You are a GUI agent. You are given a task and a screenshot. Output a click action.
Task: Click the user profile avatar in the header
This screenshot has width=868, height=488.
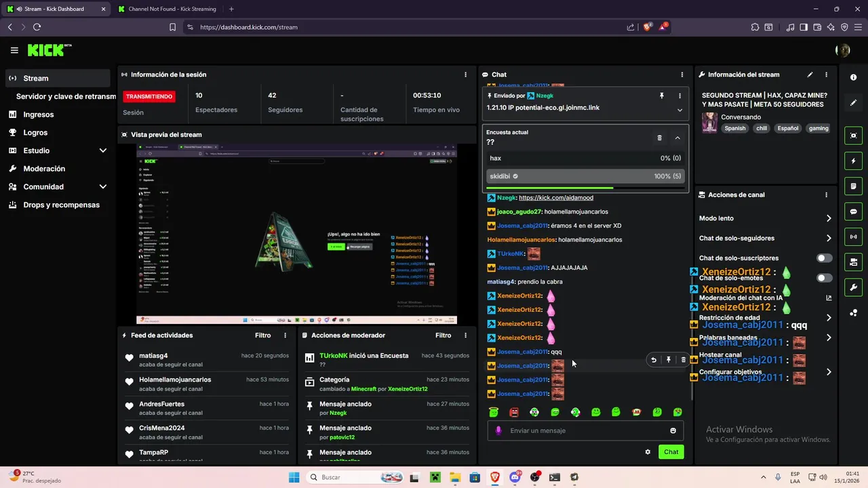(x=843, y=50)
